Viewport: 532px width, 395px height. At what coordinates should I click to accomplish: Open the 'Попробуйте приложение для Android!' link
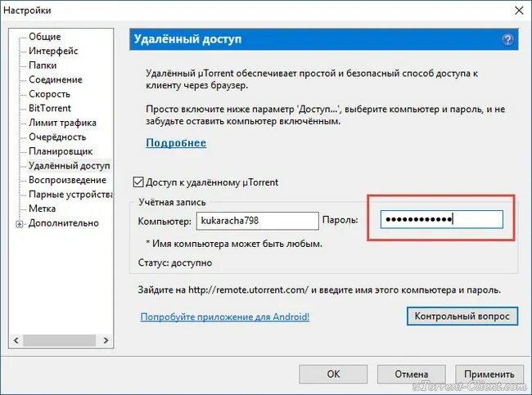click(x=225, y=316)
